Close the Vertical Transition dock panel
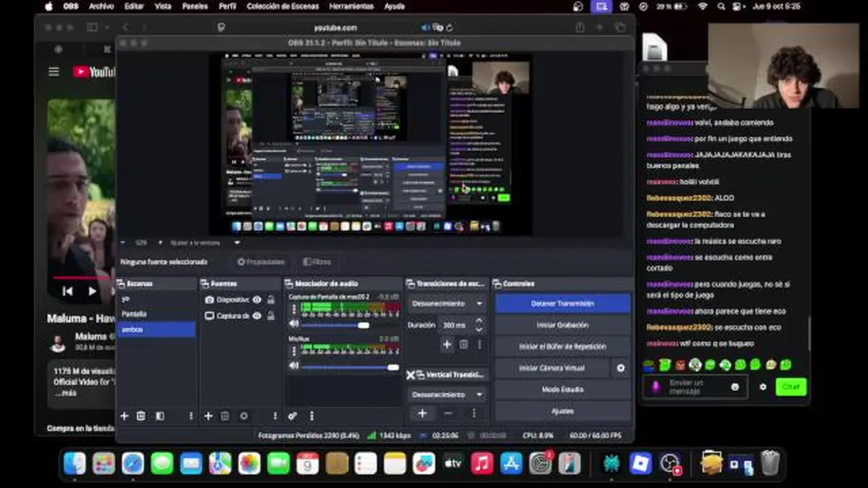 tap(410, 375)
